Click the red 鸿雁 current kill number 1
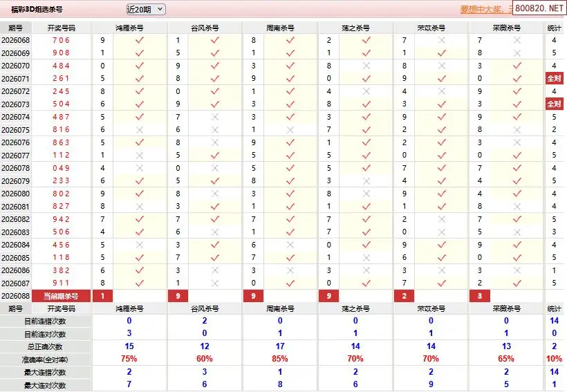The height and width of the screenshot is (392, 567). coord(102,296)
